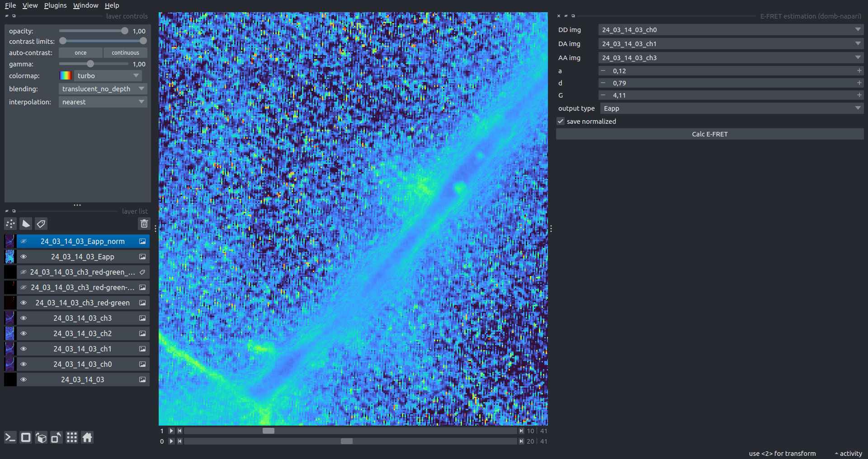868x459 pixels.
Task: Hide the 24_03_14_03_ch1 layer
Action: [x=24, y=349]
